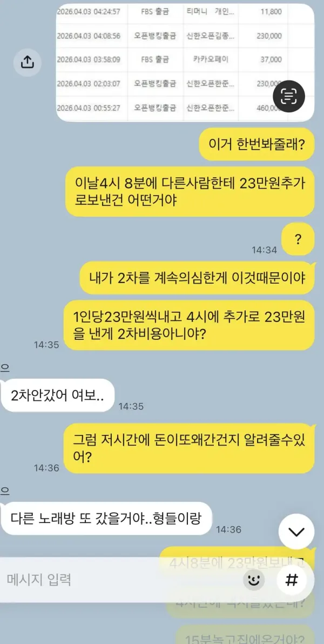Tap the hashtag search button
Screen dimensions: 324x644
(x=292, y=580)
